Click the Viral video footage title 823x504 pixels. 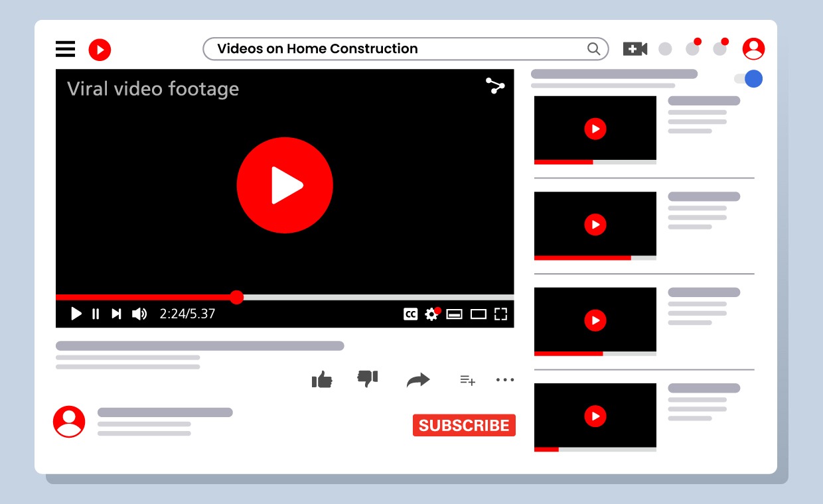[x=153, y=89]
